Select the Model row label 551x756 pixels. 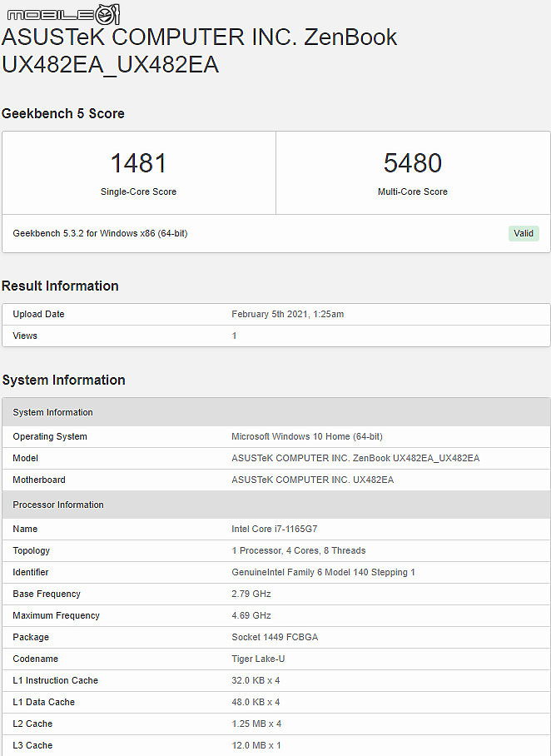click(x=26, y=458)
